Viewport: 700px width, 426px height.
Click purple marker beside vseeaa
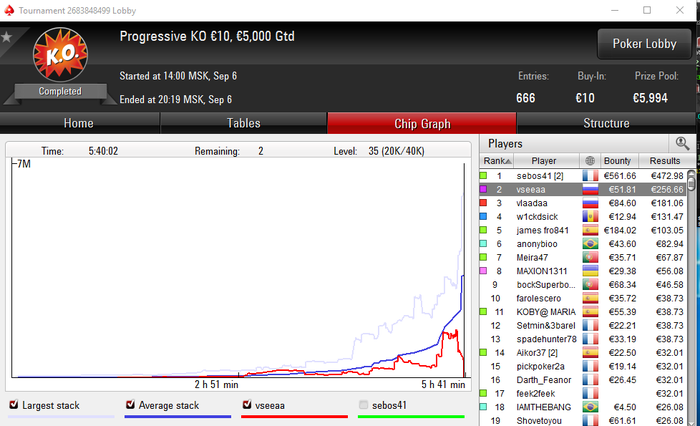click(483, 189)
